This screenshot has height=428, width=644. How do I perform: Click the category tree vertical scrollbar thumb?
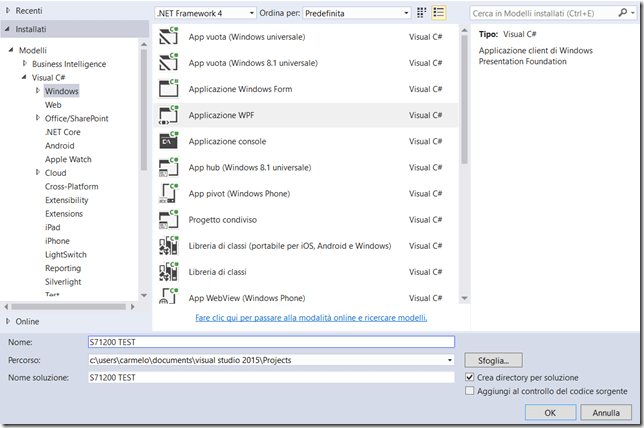pos(144,110)
